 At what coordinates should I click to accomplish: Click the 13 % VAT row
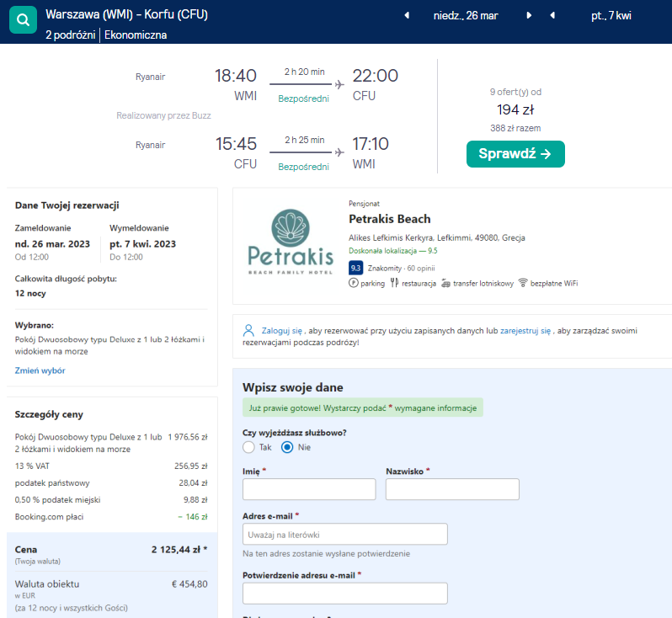click(x=111, y=466)
